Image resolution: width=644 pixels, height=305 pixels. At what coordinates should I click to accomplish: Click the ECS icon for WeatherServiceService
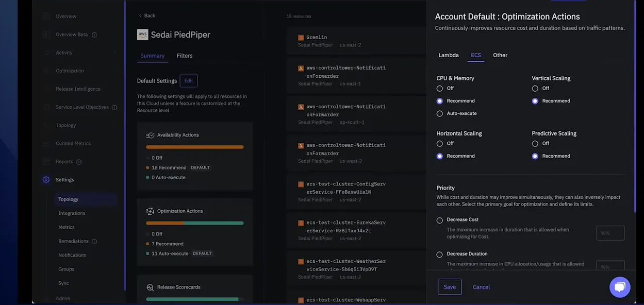pyautogui.click(x=301, y=262)
